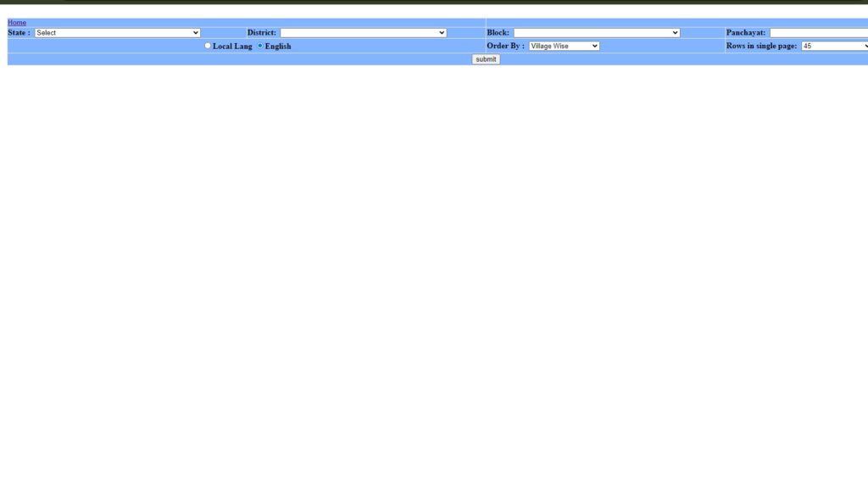
Task: Open the Home link
Action: point(17,22)
